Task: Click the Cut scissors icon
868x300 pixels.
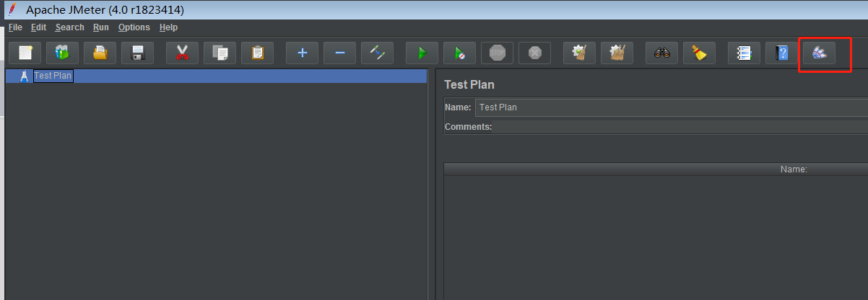Action: click(182, 53)
